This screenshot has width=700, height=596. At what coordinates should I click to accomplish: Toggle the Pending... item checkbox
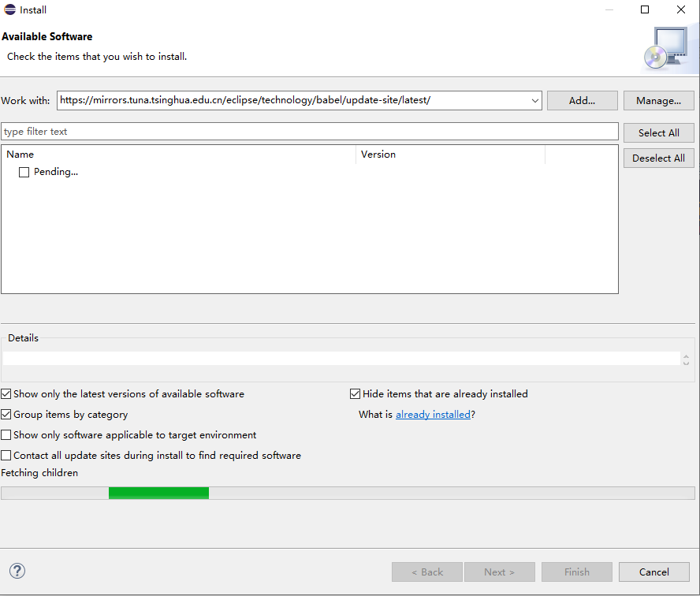[24, 172]
